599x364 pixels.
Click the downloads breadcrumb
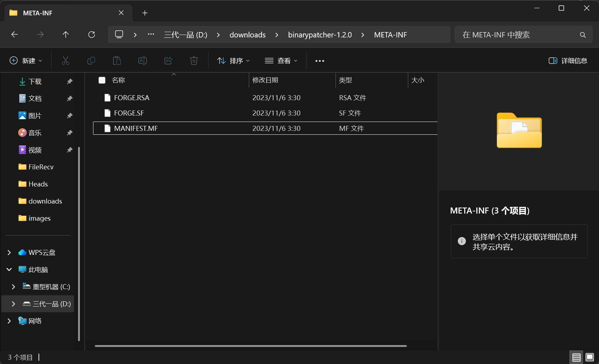247,35
